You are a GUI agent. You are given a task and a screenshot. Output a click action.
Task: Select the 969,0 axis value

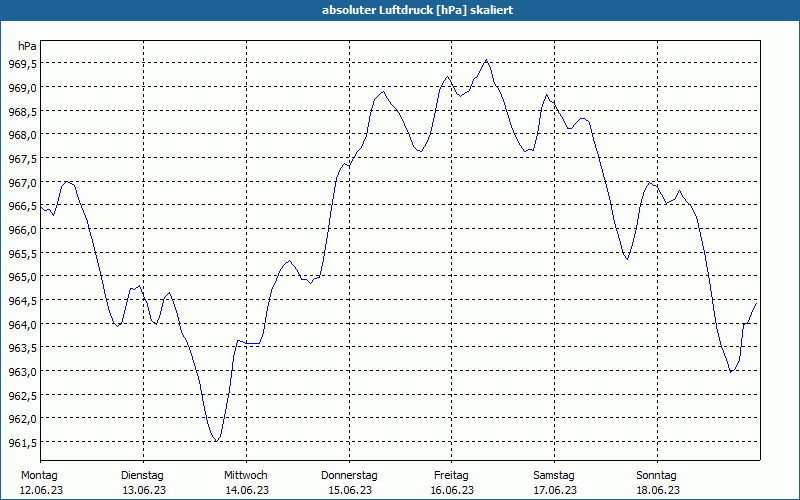click(x=22, y=87)
